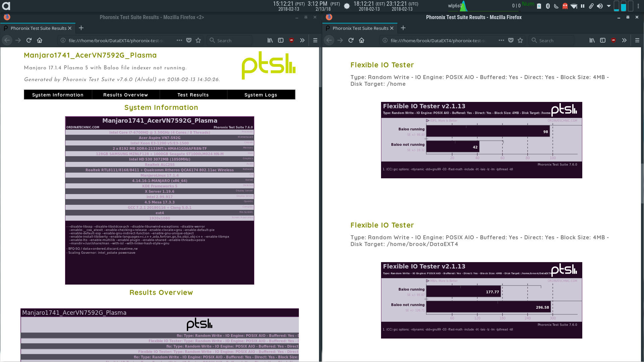644x362 pixels.
Task: Expand toolbar overflow in left Firefox <2> window
Action: click(302, 40)
